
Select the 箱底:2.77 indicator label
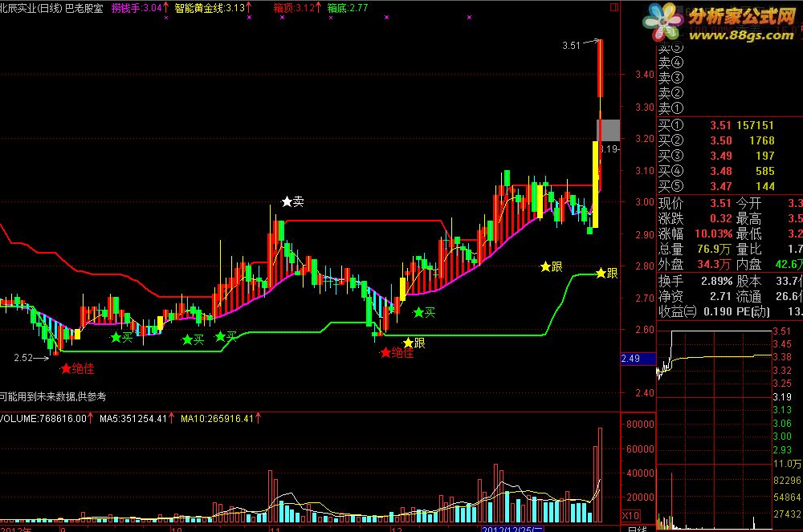click(x=348, y=8)
